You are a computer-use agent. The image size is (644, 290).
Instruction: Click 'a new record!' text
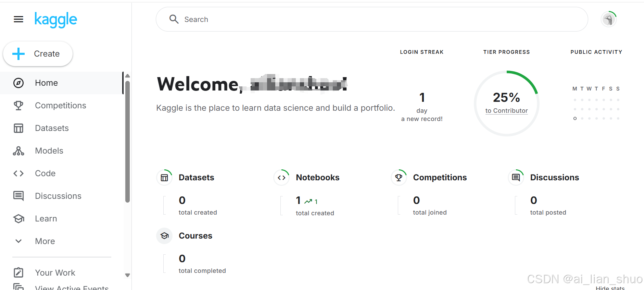[422, 119]
